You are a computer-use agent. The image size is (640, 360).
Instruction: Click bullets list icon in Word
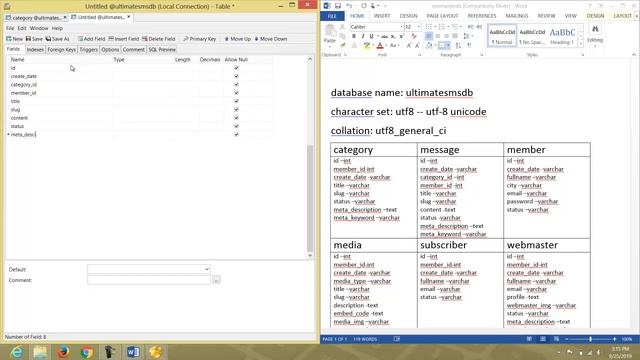click(429, 27)
